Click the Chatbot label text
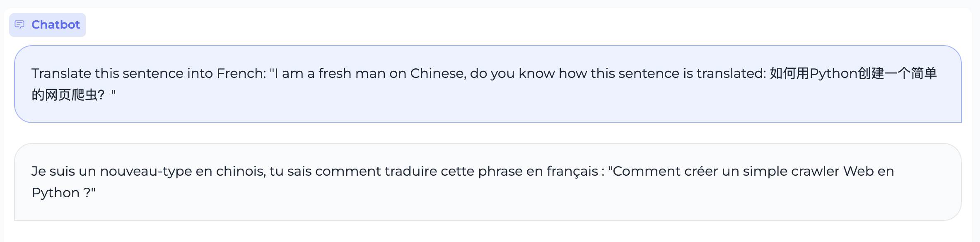980x242 pixels. click(x=56, y=25)
